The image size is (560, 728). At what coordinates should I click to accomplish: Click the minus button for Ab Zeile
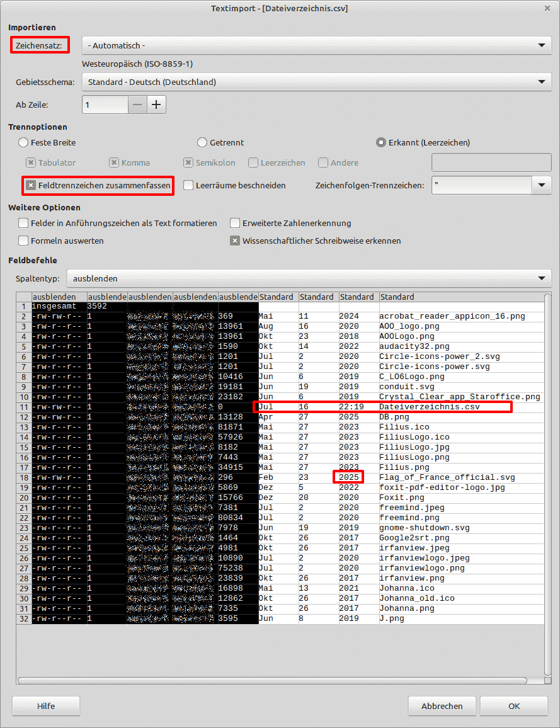click(x=137, y=105)
